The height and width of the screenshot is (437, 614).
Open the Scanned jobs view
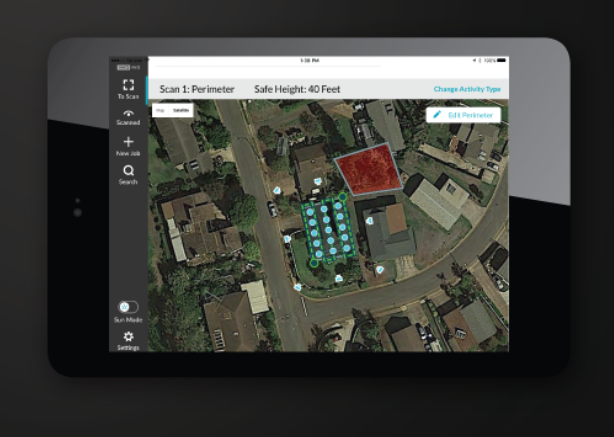pyautogui.click(x=128, y=118)
